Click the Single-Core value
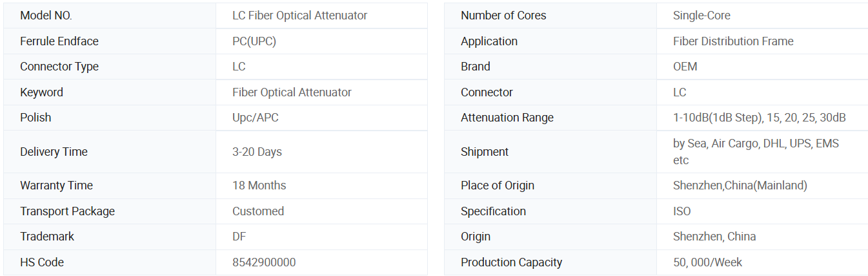This screenshot has height=276, width=868. [x=701, y=16]
